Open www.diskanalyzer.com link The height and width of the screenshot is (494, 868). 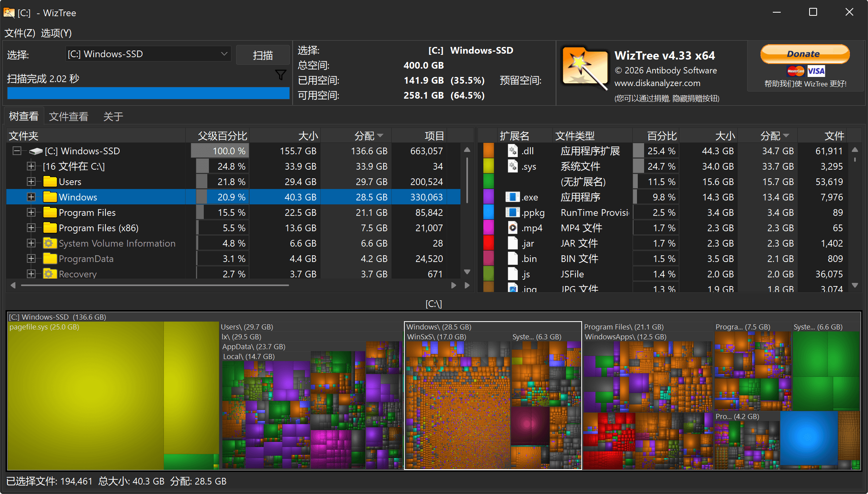pyautogui.click(x=657, y=83)
